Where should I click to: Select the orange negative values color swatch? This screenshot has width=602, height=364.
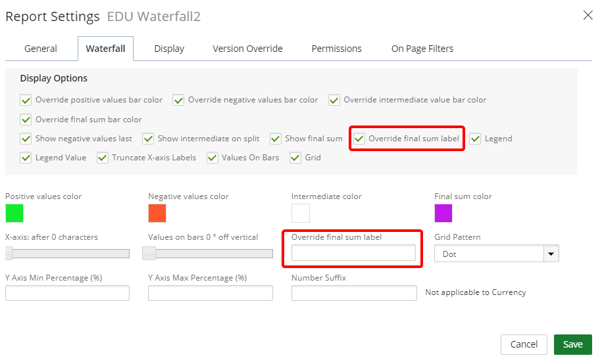[x=157, y=214]
